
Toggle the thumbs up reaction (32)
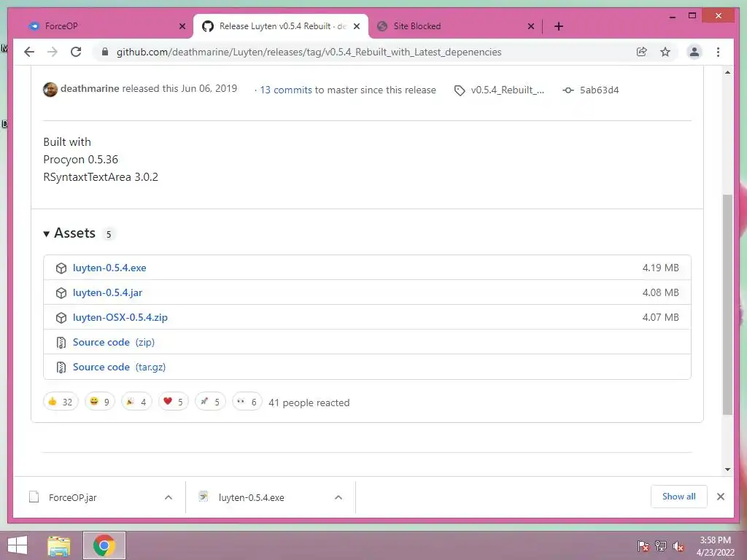click(61, 402)
